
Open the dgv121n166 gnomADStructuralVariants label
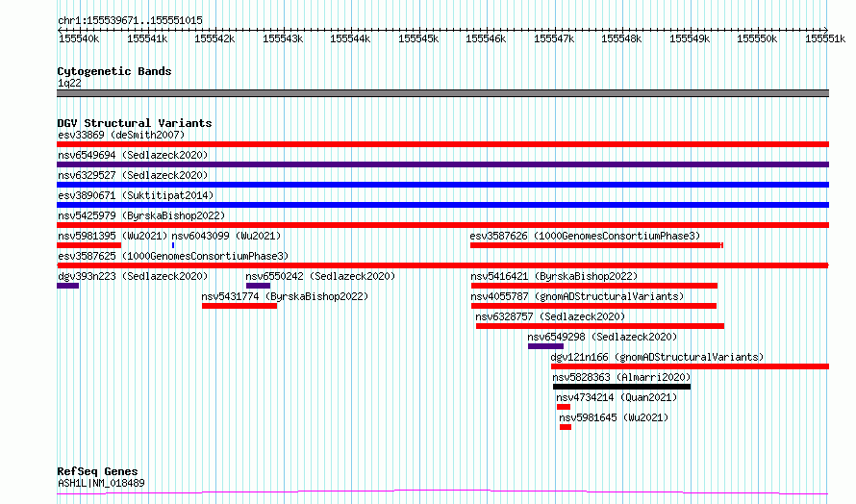(x=657, y=357)
